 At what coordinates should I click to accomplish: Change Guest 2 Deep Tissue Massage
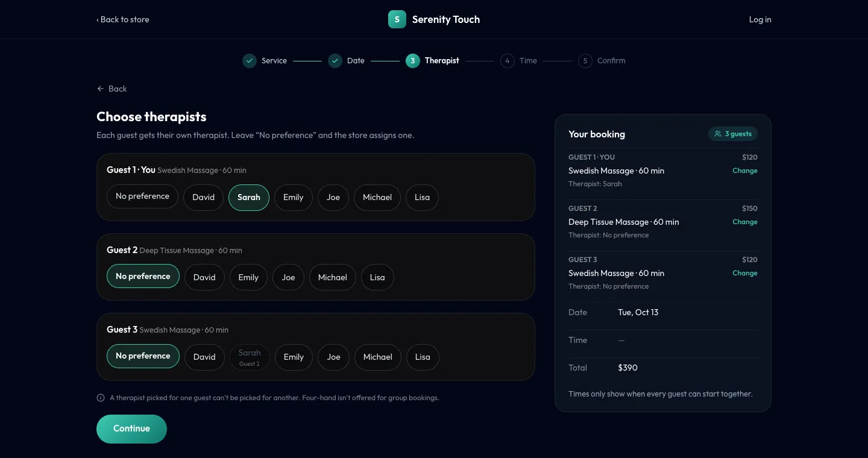[745, 222]
